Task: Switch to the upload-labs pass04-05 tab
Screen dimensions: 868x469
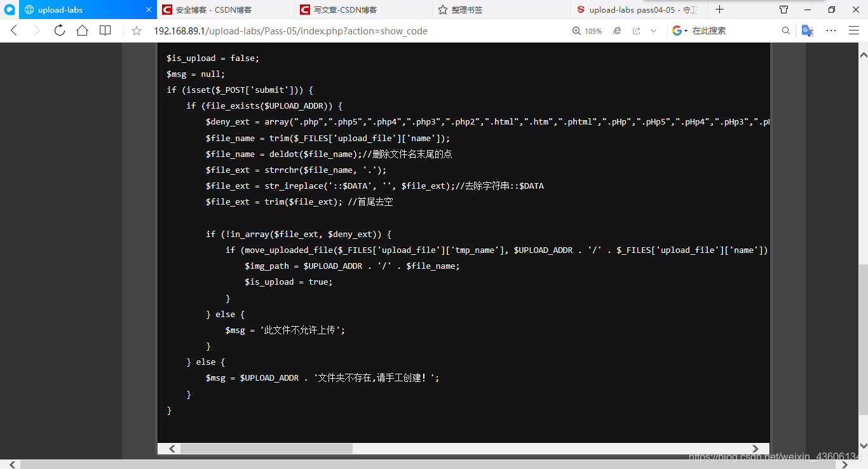Action: (x=639, y=10)
